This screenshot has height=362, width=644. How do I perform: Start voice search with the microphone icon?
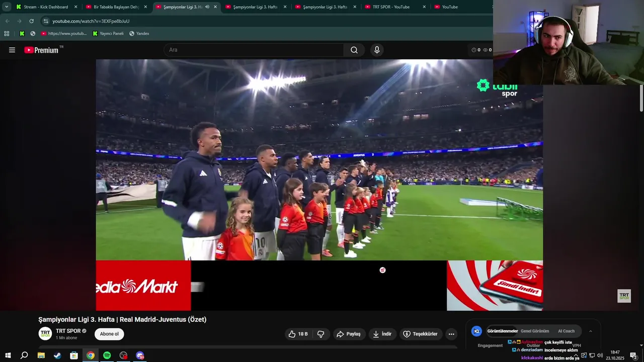[x=377, y=50]
